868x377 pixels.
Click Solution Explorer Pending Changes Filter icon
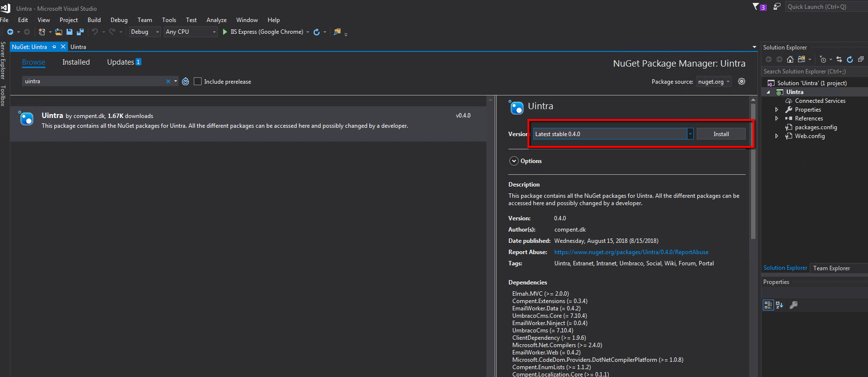click(x=823, y=59)
